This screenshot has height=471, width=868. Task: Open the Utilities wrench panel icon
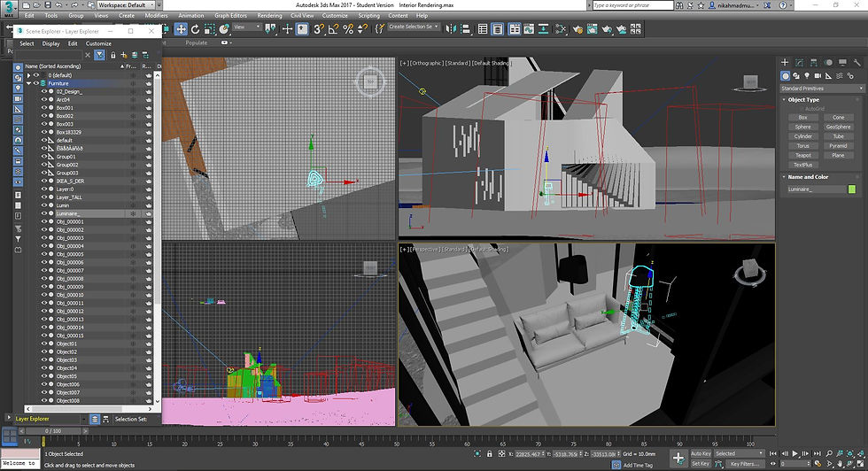(x=857, y=63)
